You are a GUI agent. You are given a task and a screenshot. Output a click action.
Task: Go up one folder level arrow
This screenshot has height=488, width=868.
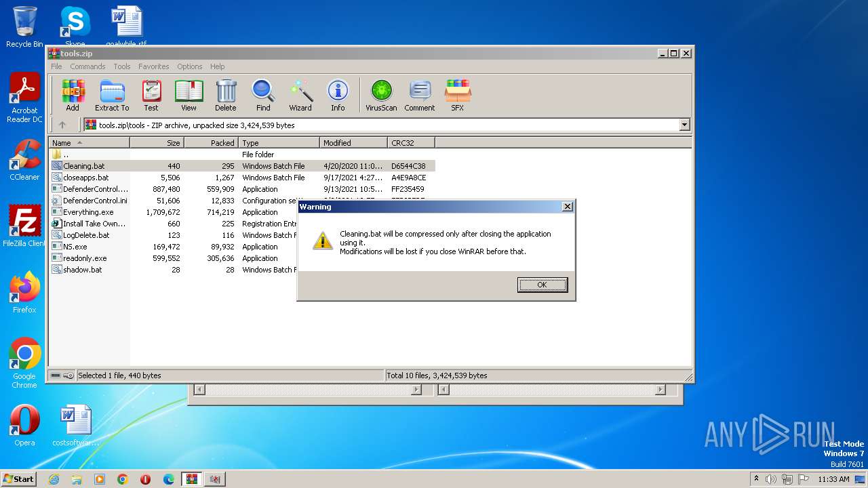pyautogui.click(x=62, y=125)
